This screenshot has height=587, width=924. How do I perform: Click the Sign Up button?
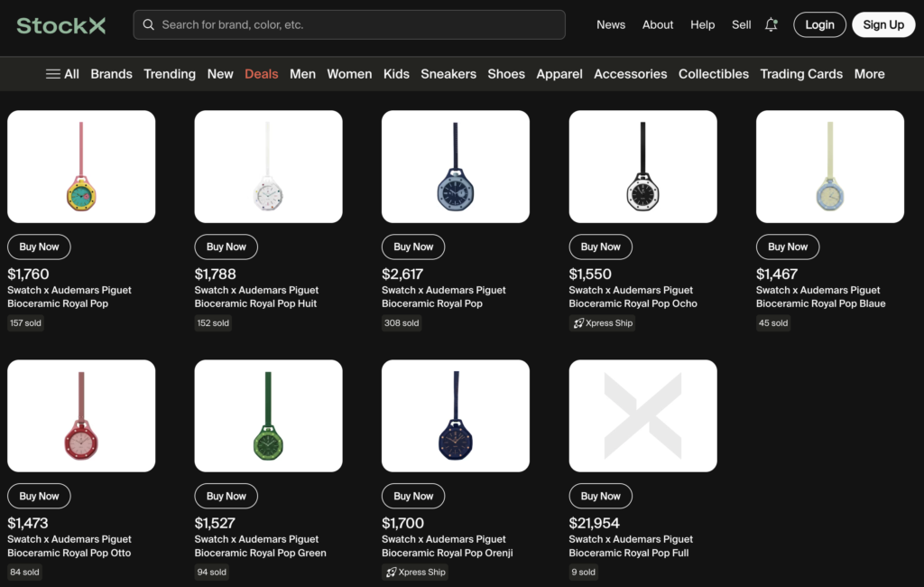(883, 24)
